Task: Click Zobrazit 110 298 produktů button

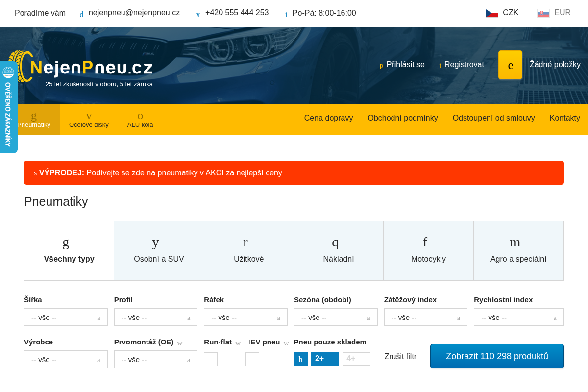Action: point(497,356)
